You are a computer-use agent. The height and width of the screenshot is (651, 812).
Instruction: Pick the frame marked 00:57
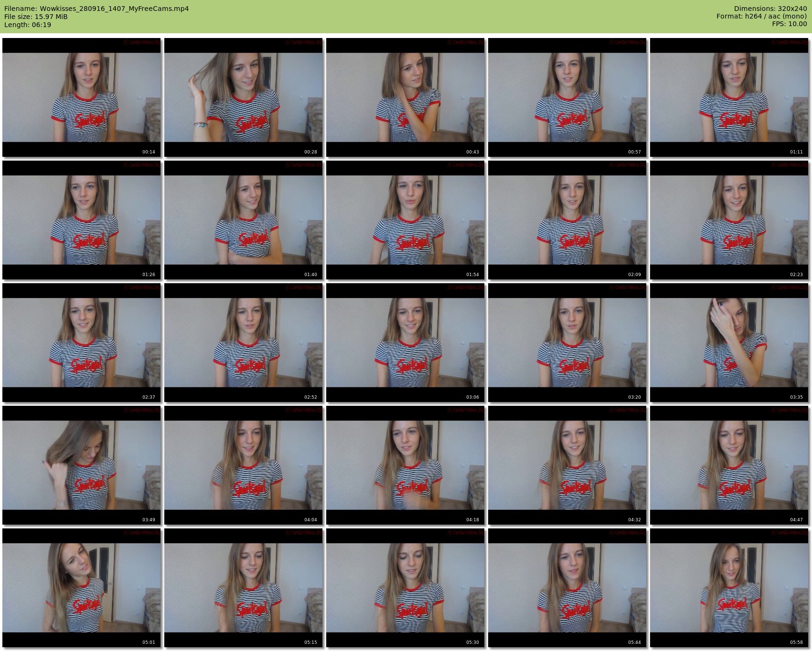[567, 97]
